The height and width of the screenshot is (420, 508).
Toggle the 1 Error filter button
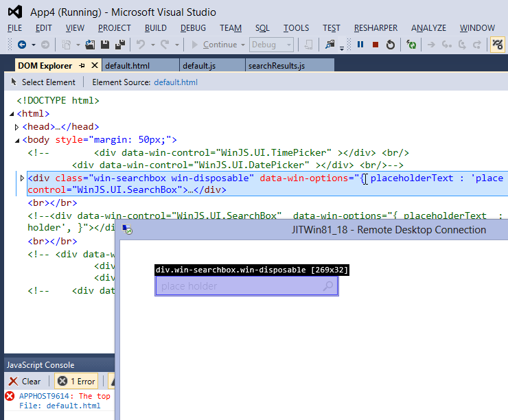click(x=76, y=381)
